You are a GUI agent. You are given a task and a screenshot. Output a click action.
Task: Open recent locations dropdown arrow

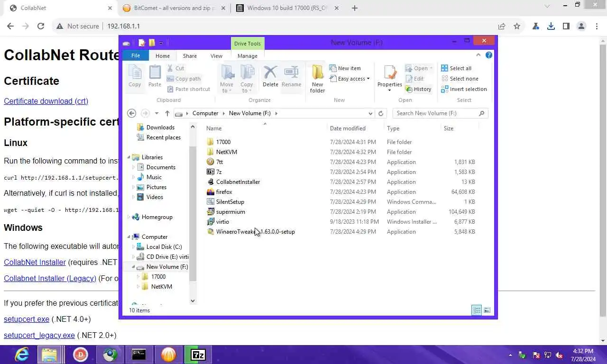click(156, 113)
